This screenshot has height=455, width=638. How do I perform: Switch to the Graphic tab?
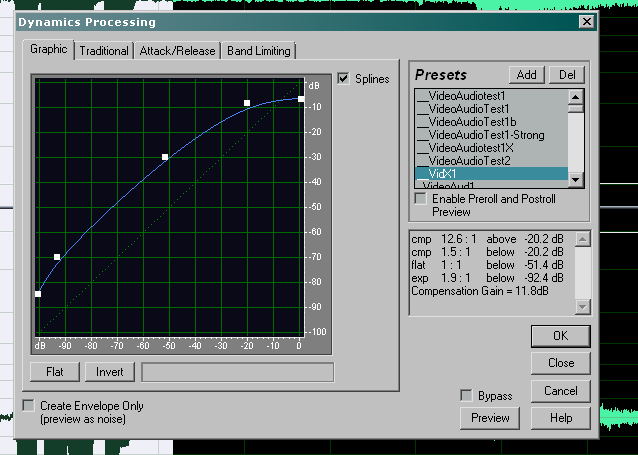48,50
